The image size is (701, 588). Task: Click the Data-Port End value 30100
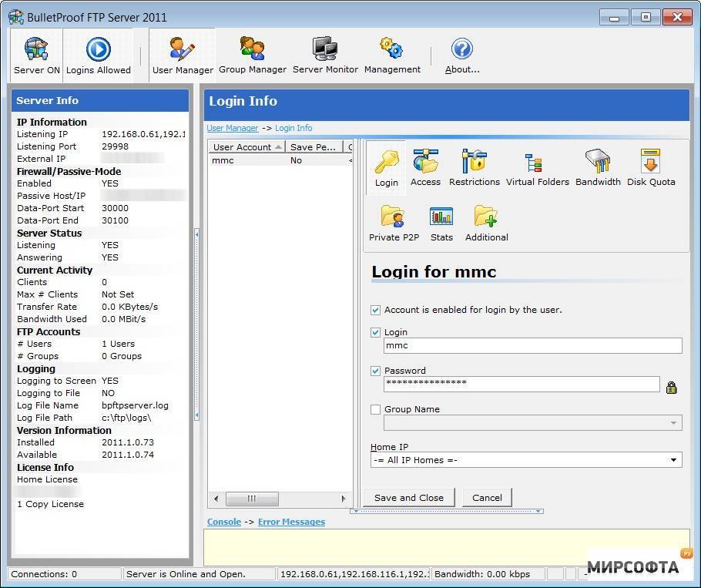(x=115, y=220)
